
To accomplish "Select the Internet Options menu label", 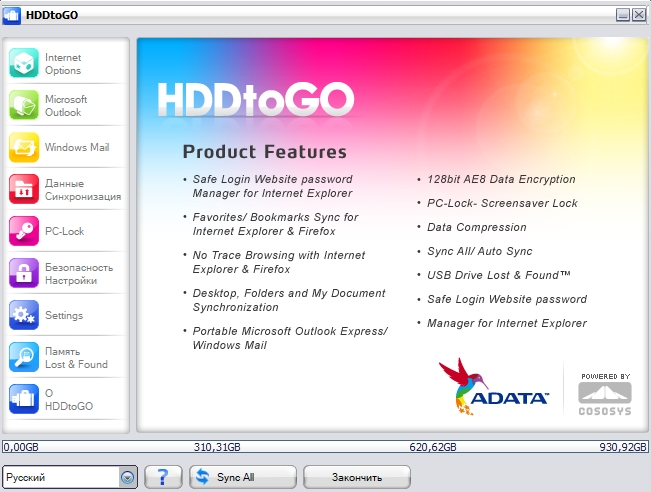I will tap(63, 64).
